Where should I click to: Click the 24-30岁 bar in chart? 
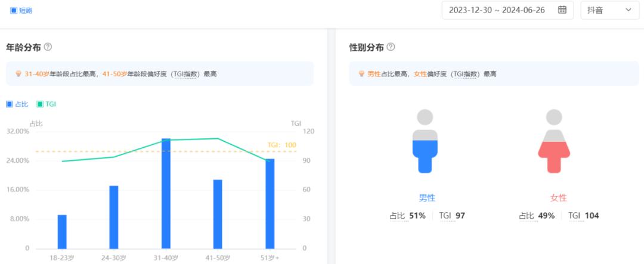click(114, 217)
